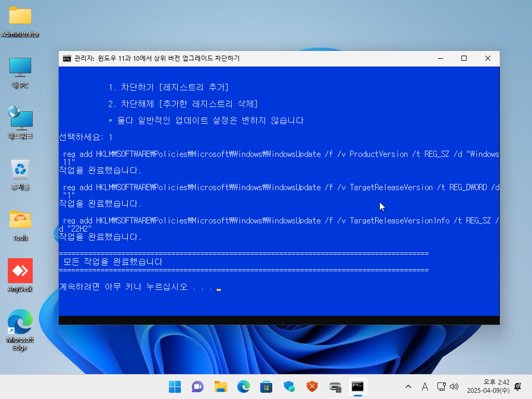532x399 pixels.
Task: Open the notification center bell icon
Action: 518,387
